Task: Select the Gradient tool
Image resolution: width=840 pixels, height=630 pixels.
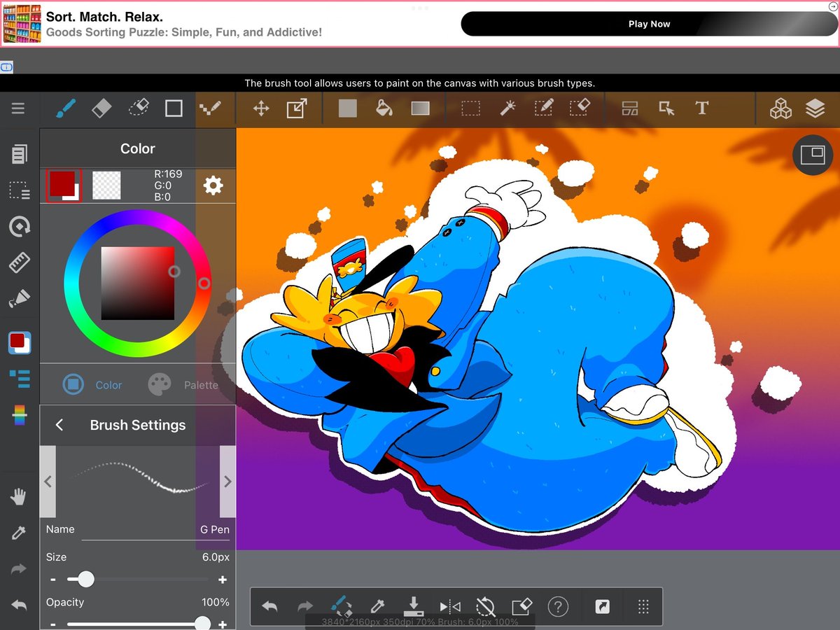Action: (420, 108)
